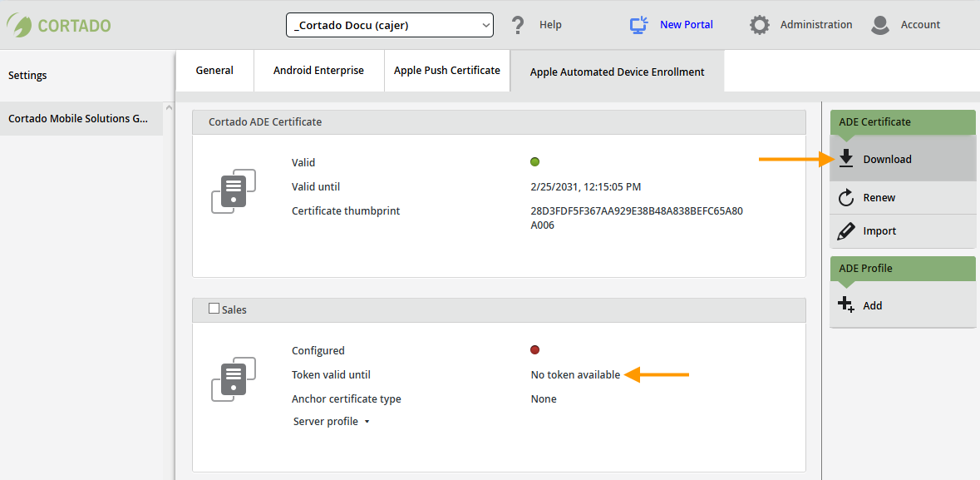Open the Account menu via the person icon
This screenshot has height=480, width=980.
[x=879, y=24]
